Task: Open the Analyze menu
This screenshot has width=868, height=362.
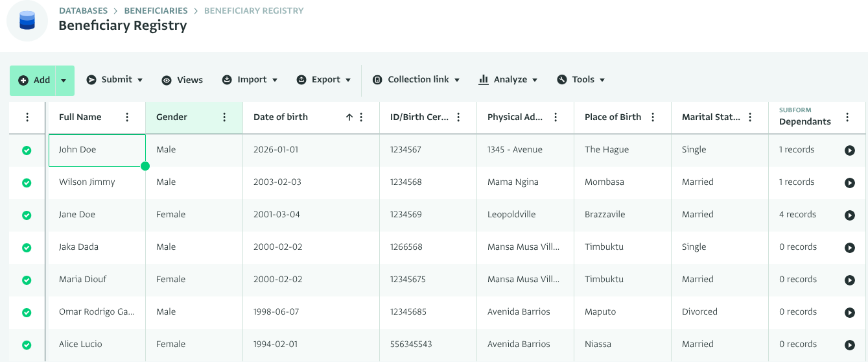Action: click(x=508, y=80)
